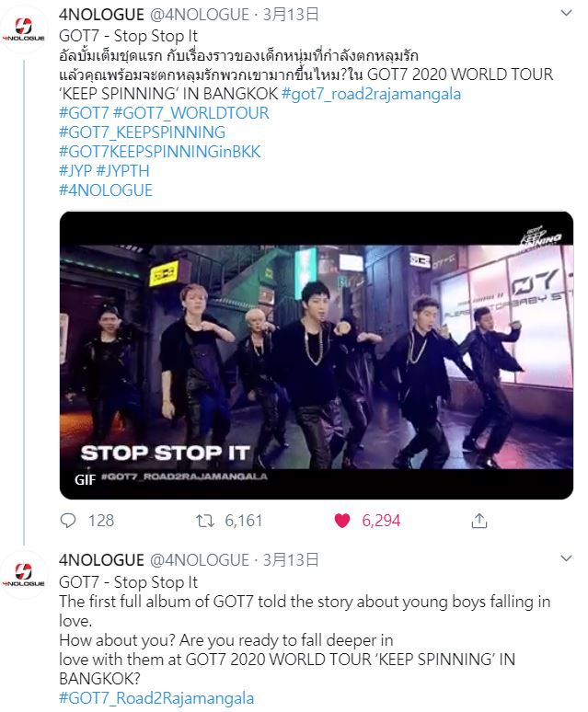Expand the first tweet's chevron menu
Viewport: 588px width, 712px height.
pyautogui.click(x=566, y=13)
